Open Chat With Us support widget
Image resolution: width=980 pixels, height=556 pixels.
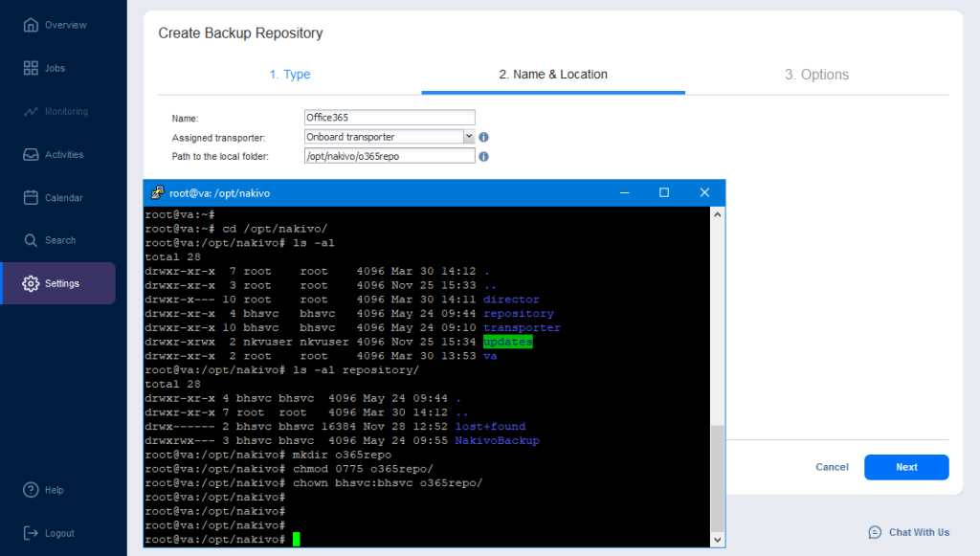pyautogui.click(x=908, y=532)
